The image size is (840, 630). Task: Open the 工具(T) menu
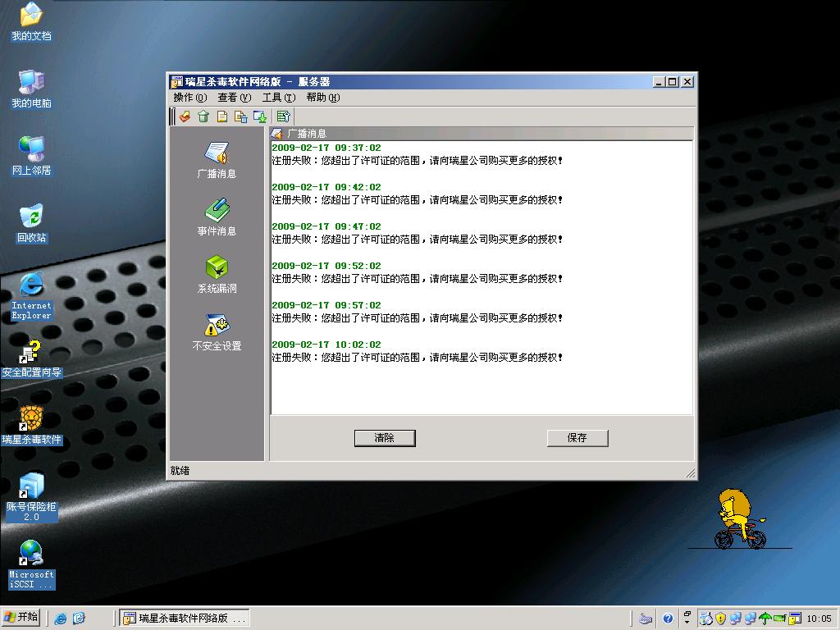278,98
